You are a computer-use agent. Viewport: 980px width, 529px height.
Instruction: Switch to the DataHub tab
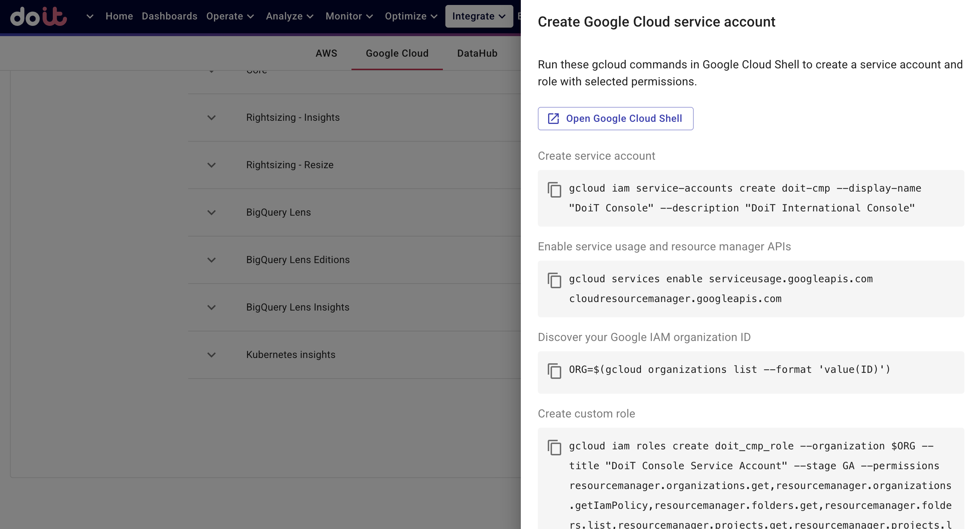pos(477,53)
